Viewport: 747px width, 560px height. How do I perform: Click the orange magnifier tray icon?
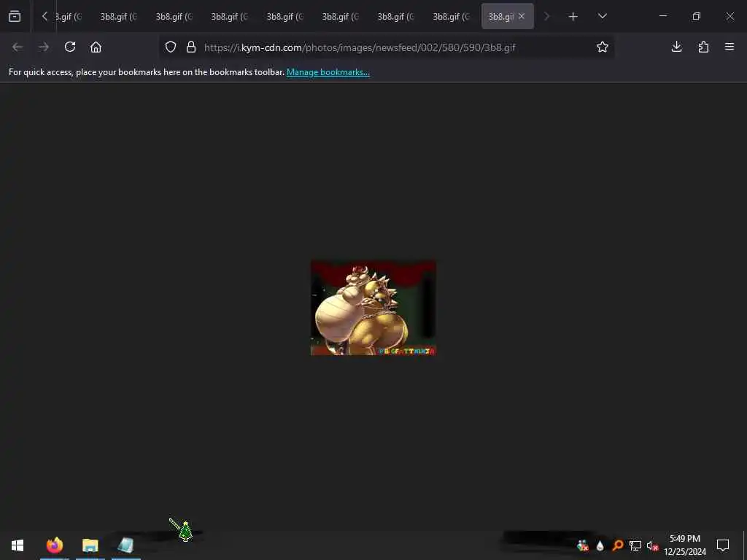click(x=617, y=545)
